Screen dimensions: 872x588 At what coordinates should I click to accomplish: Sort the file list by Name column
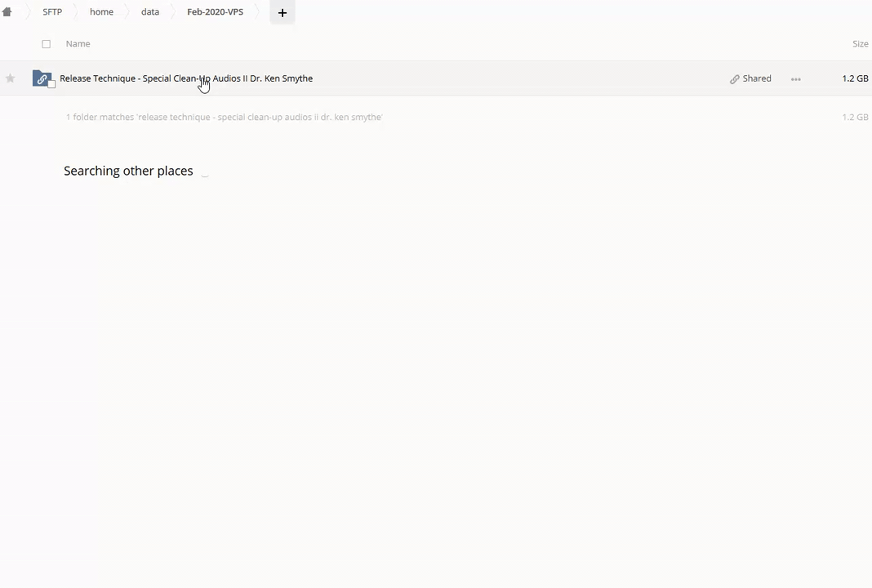pos(78,44)
